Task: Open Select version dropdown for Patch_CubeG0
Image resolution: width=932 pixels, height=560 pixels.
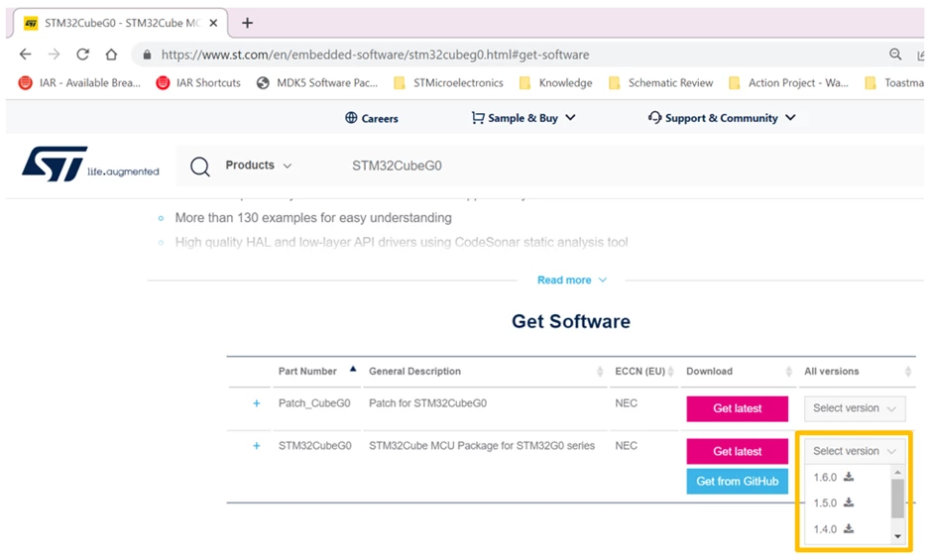Action: [854, 408]
